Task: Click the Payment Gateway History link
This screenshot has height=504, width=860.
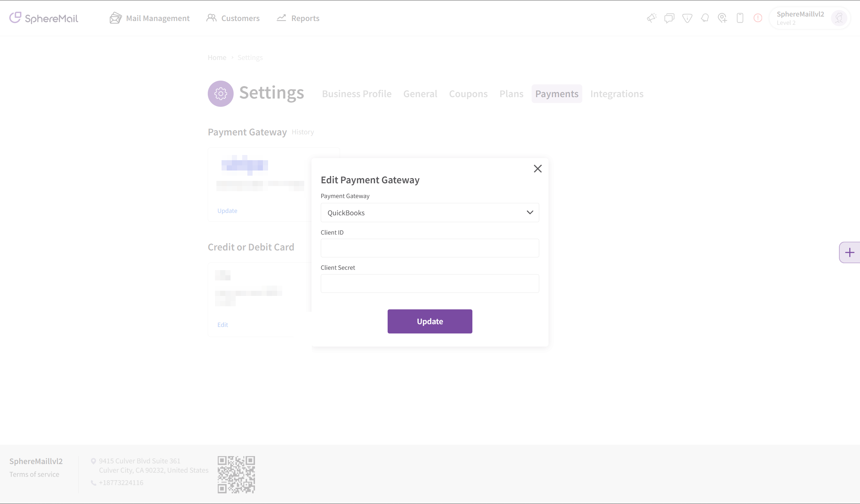Action: click(x=303, y=132)
